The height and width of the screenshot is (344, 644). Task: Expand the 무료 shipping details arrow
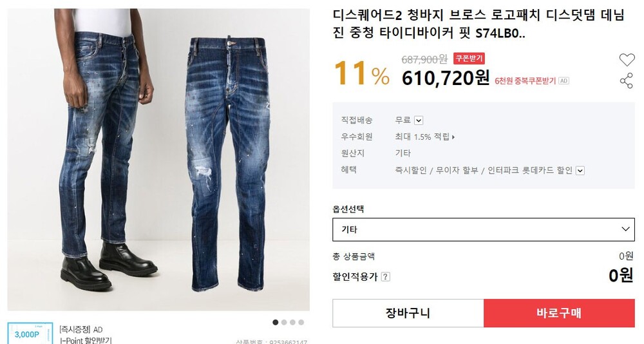pos(419,120)
